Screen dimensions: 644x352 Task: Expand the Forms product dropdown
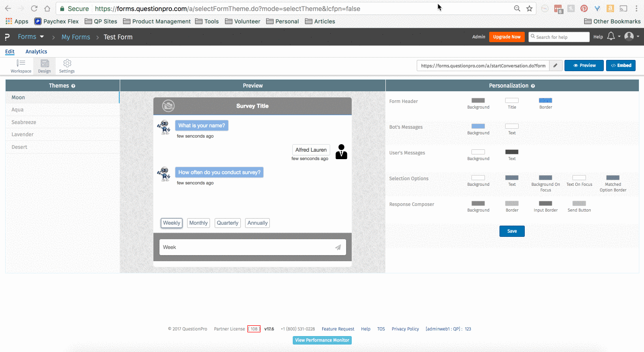coord(31,37)
